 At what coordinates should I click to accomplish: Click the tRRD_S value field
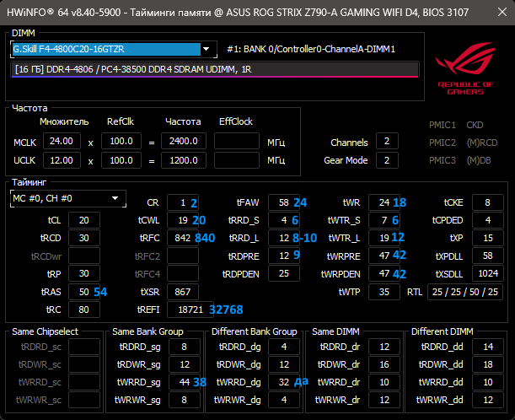tap(284, 220)
